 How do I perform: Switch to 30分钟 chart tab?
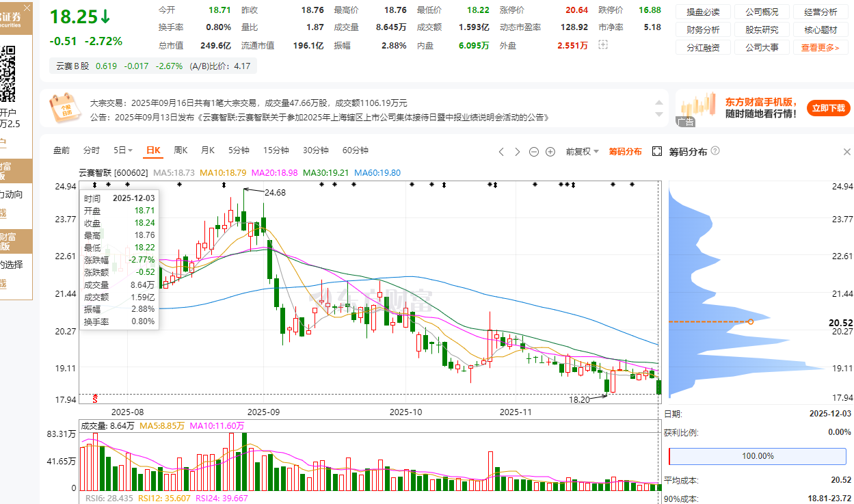[x=316, y=150]
